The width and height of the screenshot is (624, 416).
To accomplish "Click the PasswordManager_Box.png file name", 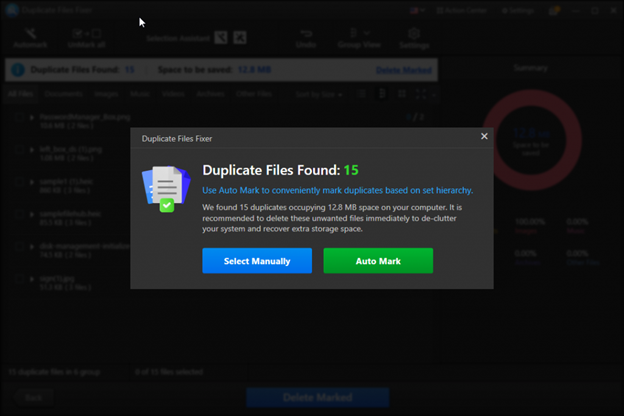I will pos(85,117).
